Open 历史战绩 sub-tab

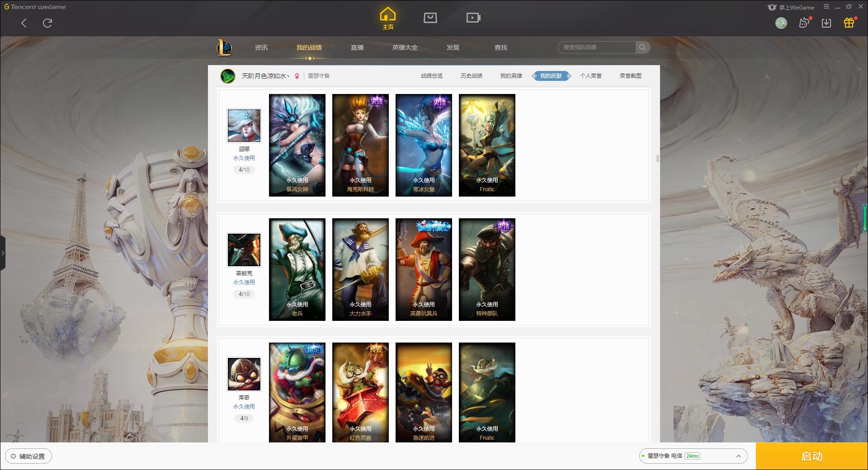pos(472,76)
